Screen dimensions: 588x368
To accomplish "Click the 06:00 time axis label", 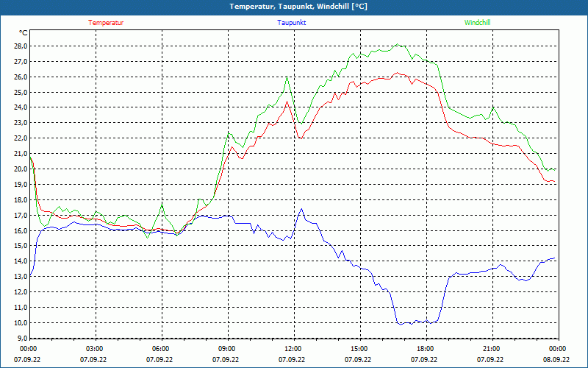I will click(x=160, y=349).
